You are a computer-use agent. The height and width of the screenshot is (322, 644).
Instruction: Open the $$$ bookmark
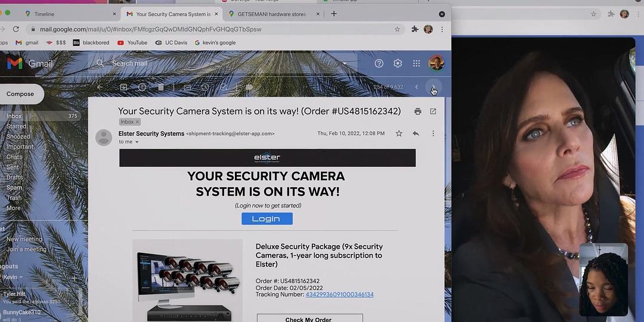[x=56, y=43]
